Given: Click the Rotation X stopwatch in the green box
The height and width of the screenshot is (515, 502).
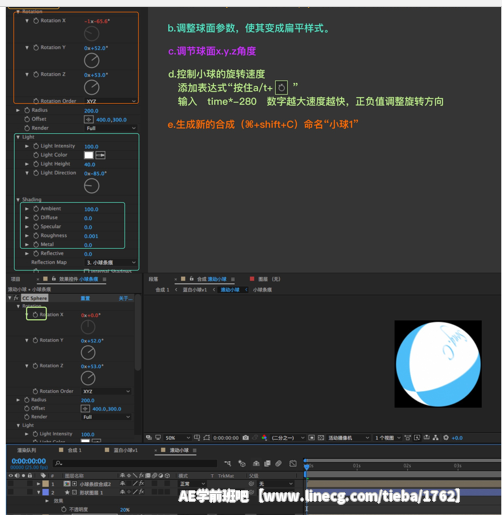Looking at the screenshot, I should (35, 314).
